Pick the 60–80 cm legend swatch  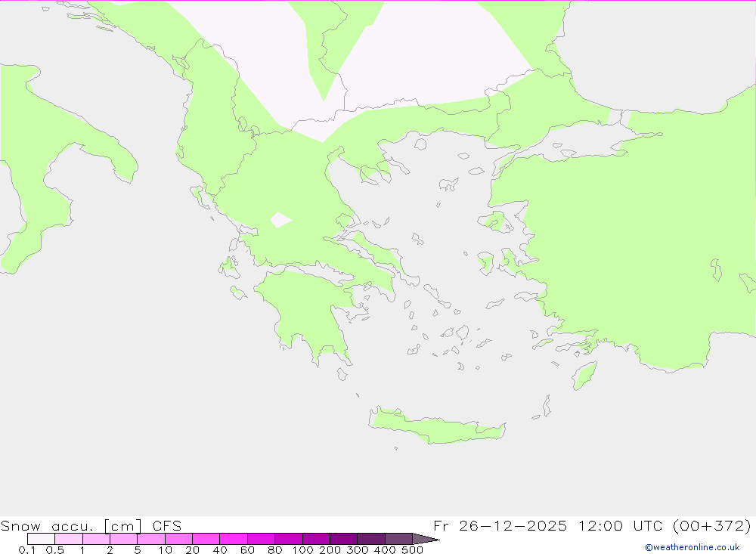(261, 539)
